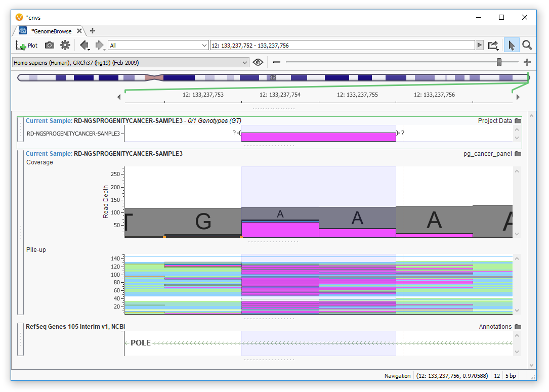Click the zoom level slider handle
549x392 pixels.
pyautogui.click(x=498, y=62)
